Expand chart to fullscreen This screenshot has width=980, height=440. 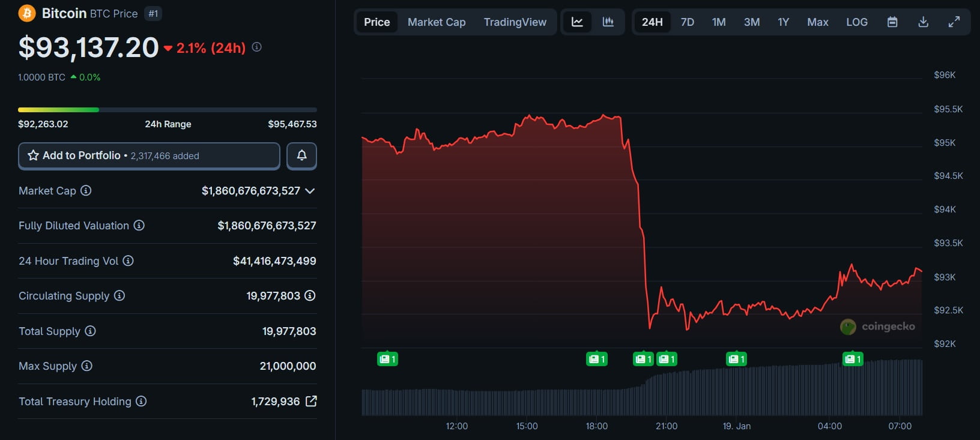954,22
